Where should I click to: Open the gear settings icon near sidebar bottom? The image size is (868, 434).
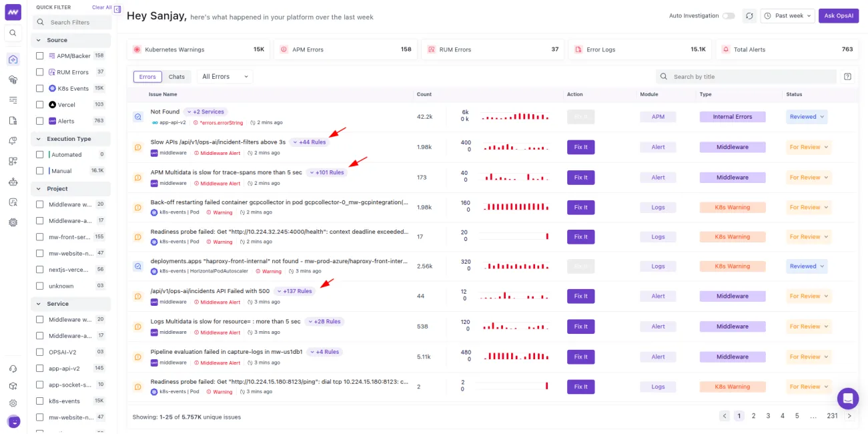point(13,403)
